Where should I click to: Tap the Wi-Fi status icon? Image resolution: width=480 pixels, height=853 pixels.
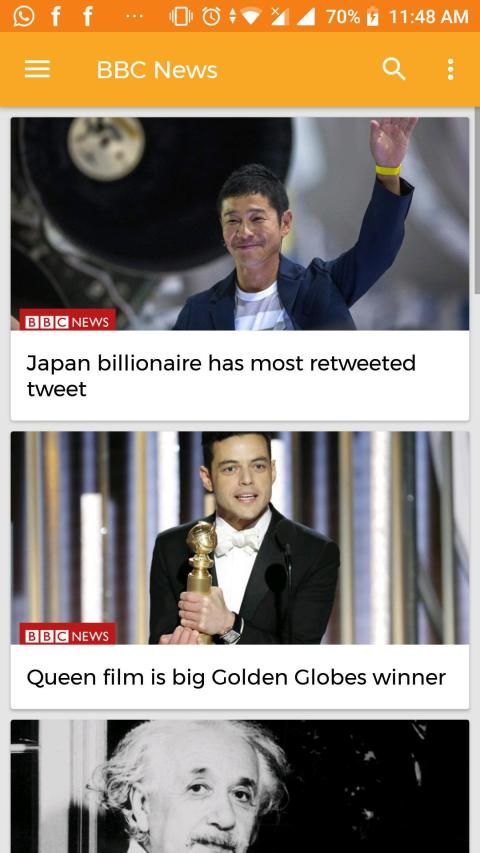251,17
